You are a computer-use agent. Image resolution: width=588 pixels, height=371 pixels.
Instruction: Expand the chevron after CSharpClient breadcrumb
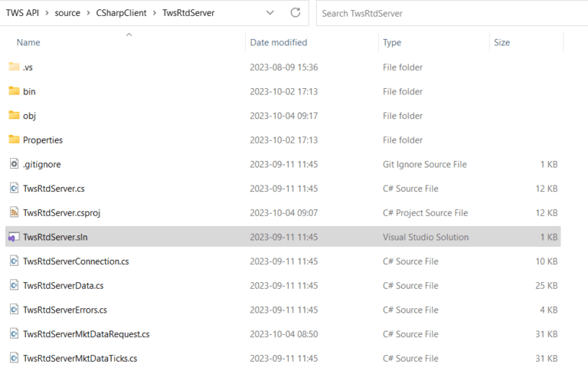155,13
